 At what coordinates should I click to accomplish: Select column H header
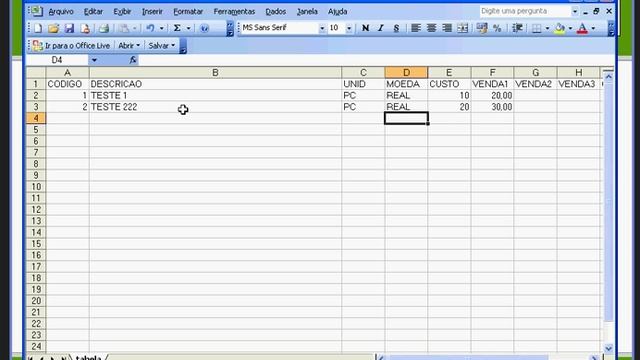(578, 73)
